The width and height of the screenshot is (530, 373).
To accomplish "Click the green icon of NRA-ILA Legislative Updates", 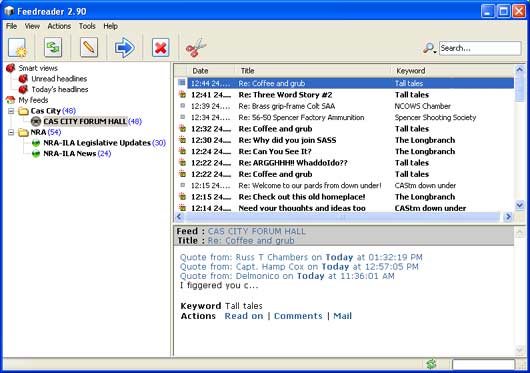I will 36,143.
